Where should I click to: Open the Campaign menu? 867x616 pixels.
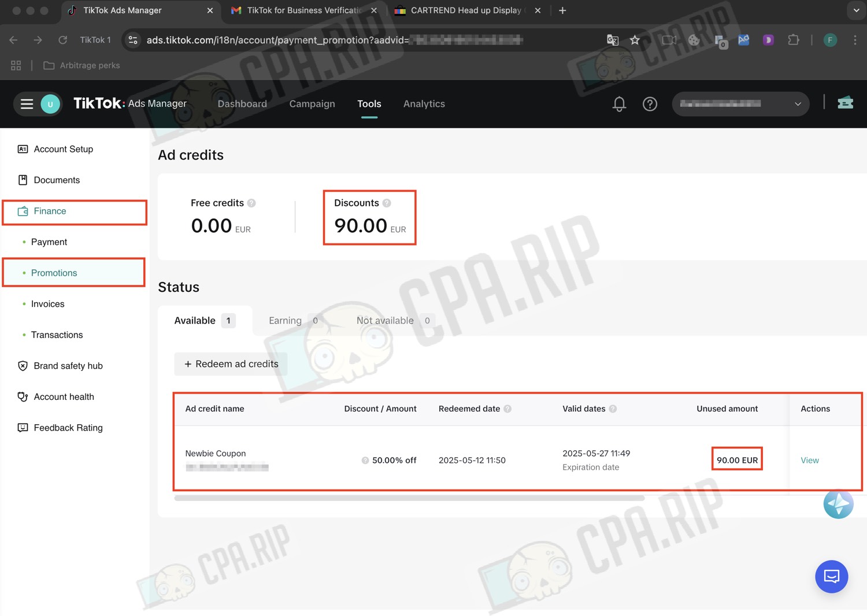tap(312, 104)
